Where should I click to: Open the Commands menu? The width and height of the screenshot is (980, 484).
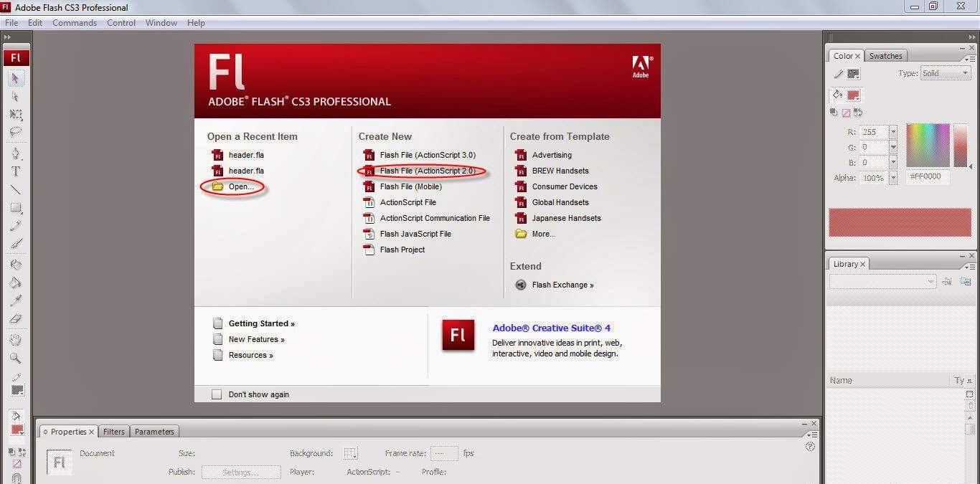click(x=75, y=22)
